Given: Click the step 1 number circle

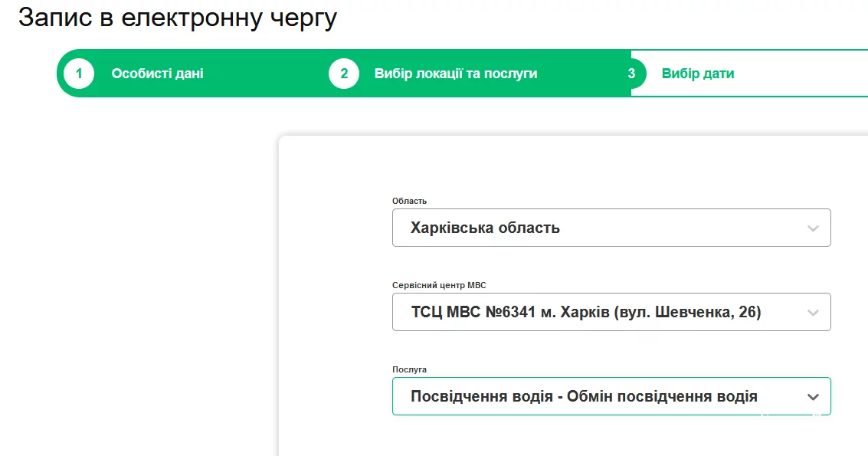Looking at the screenshot, I should point(78,74).
